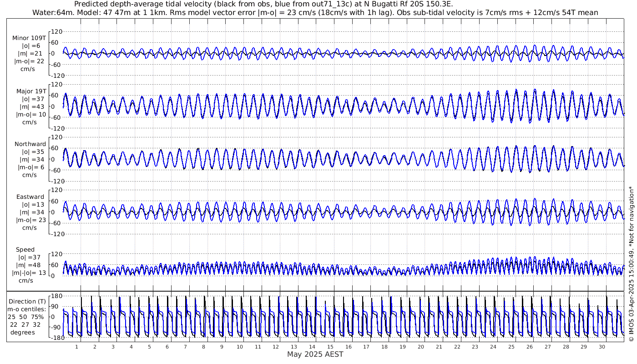Select the "Water:64m. Model: 47 47m" subtitle line
Viewport: 637px width, 364px height.
(315, 12)
